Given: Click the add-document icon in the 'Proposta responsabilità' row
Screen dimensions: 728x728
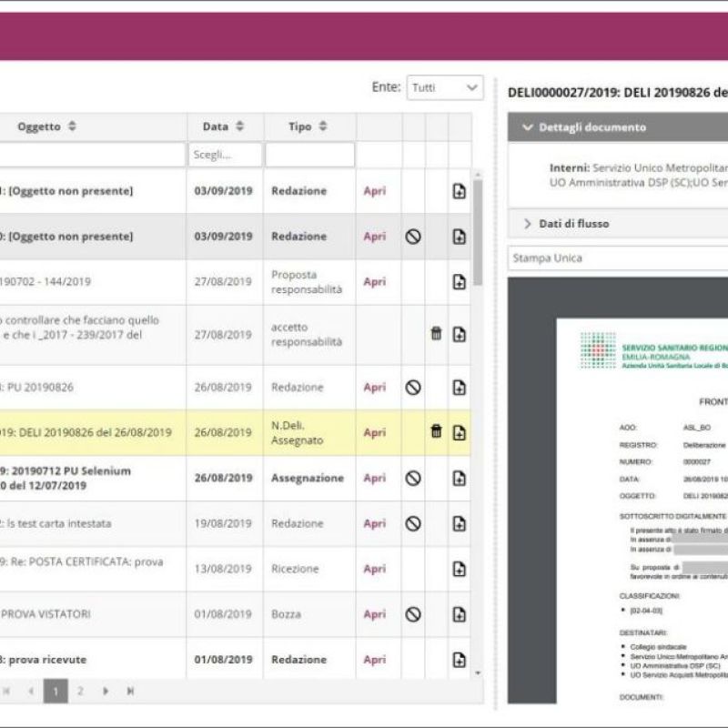Looking at the screenshot, I should (x=460, y=282).
